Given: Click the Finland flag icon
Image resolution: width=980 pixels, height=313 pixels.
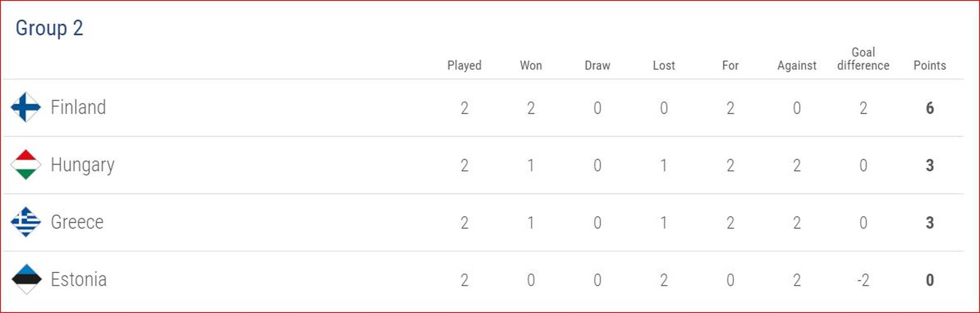Looking at the screenshot, I should (x=26, y=107).
